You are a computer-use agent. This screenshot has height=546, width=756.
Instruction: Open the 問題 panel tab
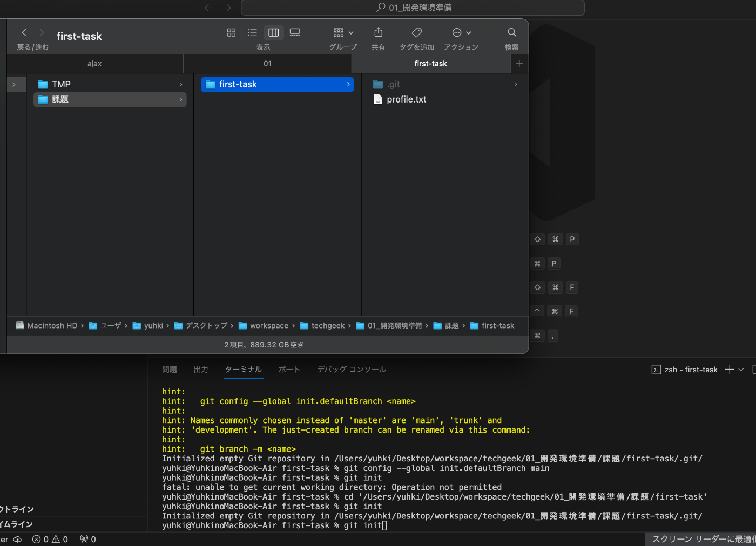170,370
